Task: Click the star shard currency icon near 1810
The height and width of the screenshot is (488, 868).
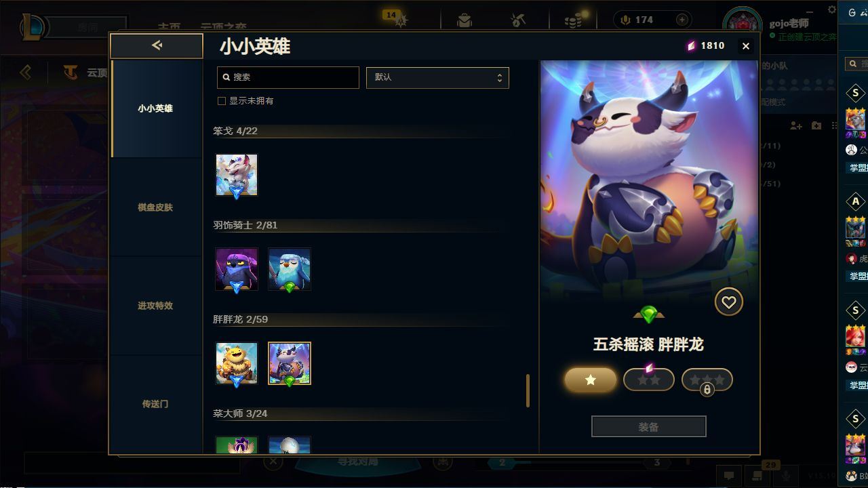Action: tap(691, 45)
